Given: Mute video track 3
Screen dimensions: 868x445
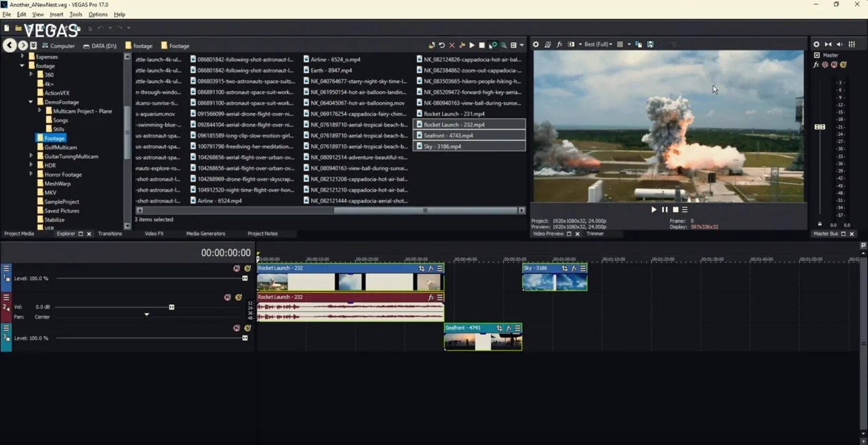Looking at the screenshot, I should 237,328.
